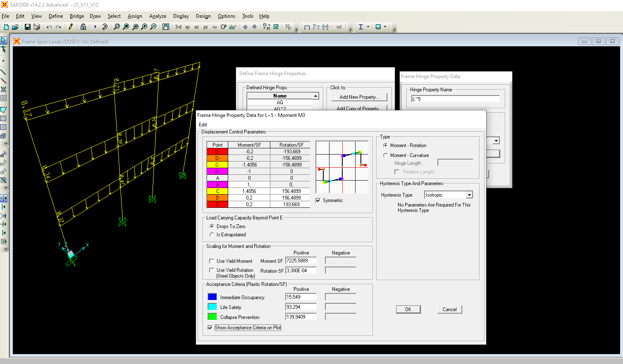Click the Cancel button

coord(450,309)
